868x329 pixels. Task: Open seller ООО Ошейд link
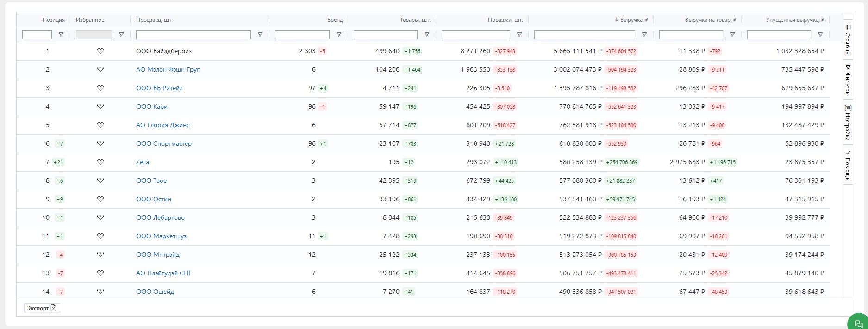coord(155,292)
